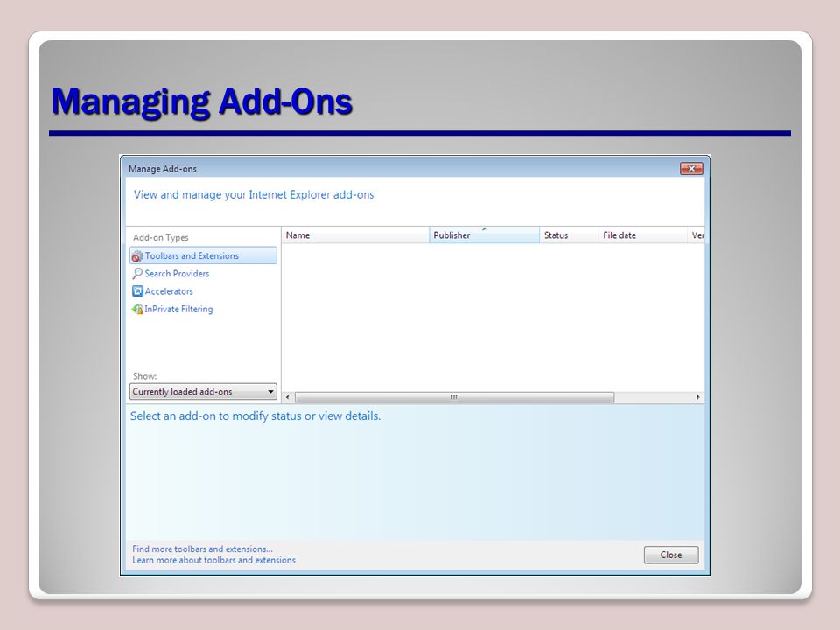Open Learn more about toolbars and extensions

click(213, 560)
